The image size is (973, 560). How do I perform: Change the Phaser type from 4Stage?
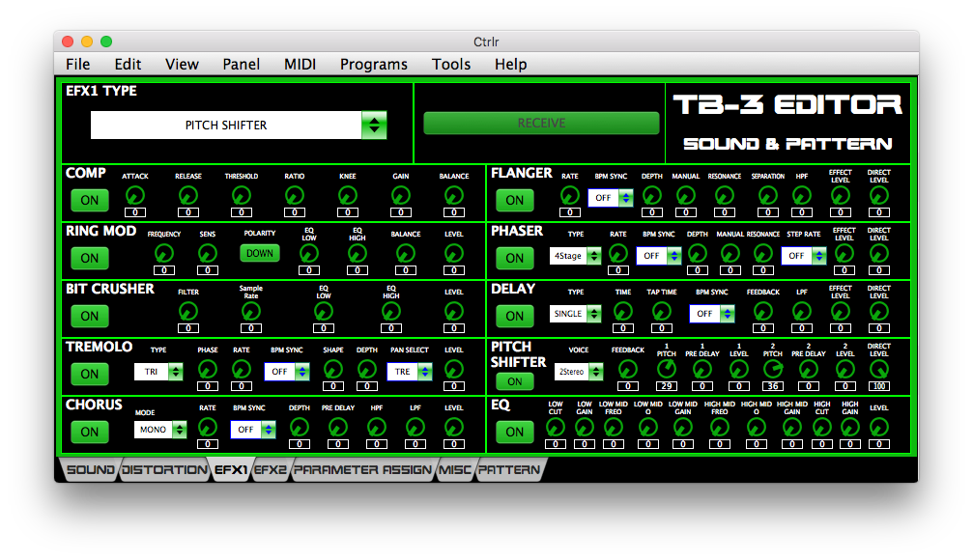pyautogui.click(x=575, y=255)
